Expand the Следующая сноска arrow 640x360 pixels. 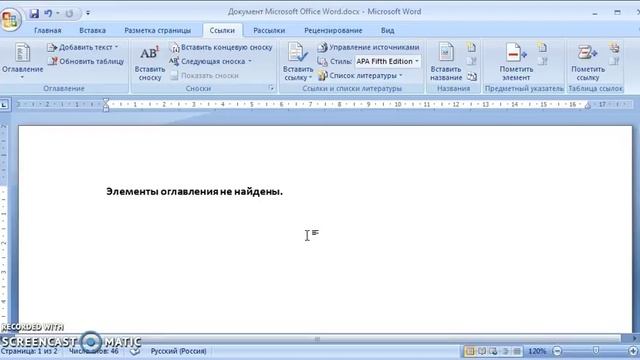pos(250,61)
